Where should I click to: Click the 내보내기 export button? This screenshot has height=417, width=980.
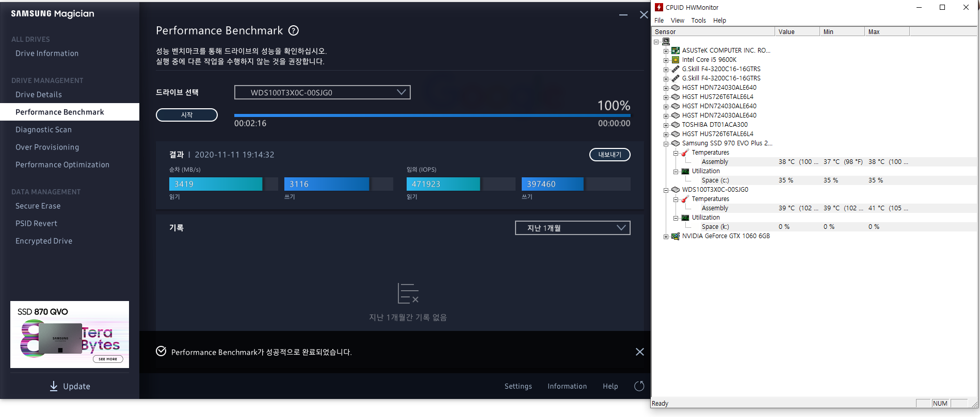610,155
